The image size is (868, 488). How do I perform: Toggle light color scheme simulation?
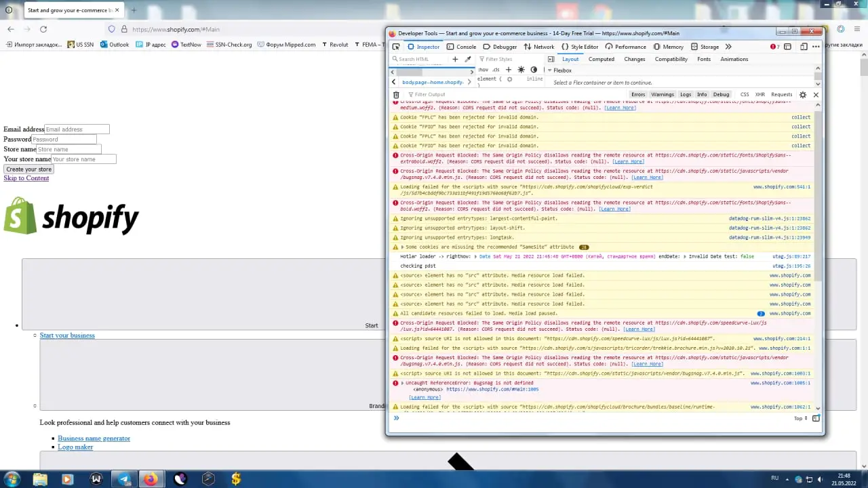521,70
